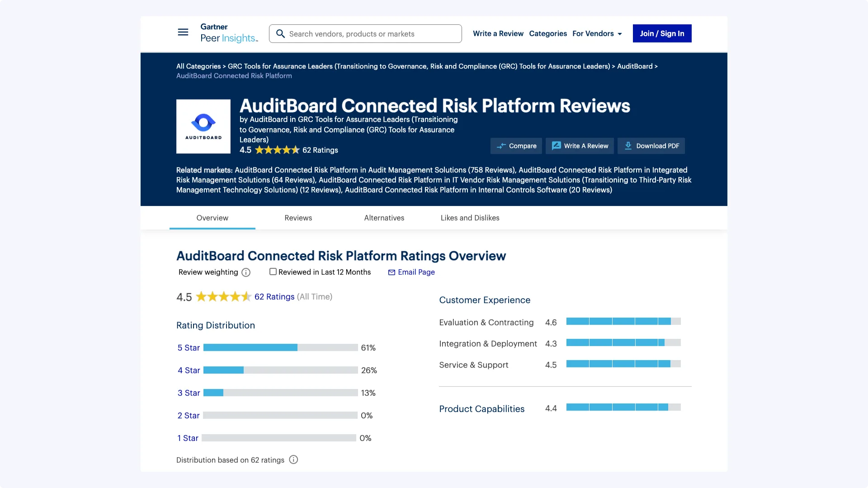Open the Alternatives tab
868x488 pixels.
click(384, 218)
